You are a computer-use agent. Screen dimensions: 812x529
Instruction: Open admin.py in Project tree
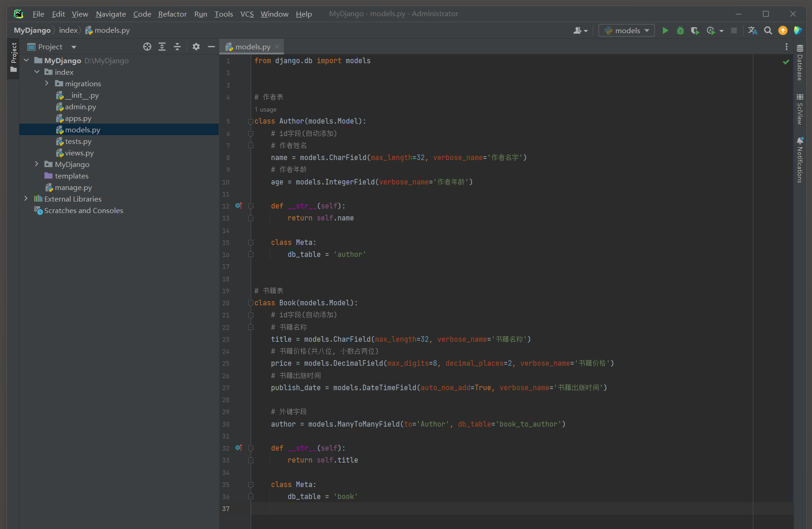[80, 107]
